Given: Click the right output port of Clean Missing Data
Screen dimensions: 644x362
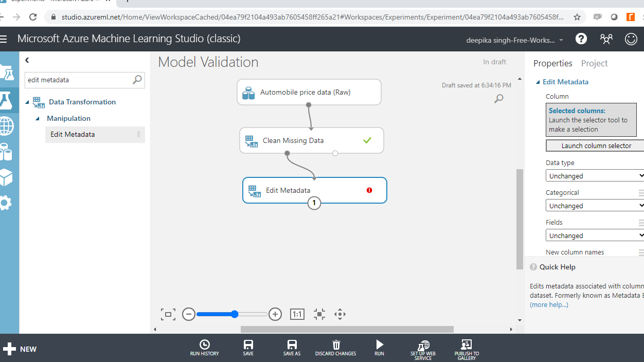Looking at the screenshot, I should pos(335,153).
